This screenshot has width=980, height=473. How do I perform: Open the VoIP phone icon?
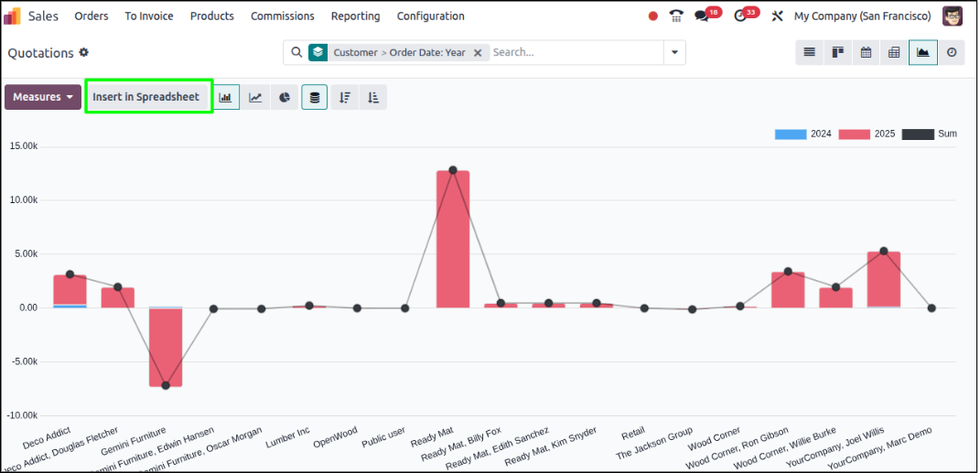coord(675,16)
